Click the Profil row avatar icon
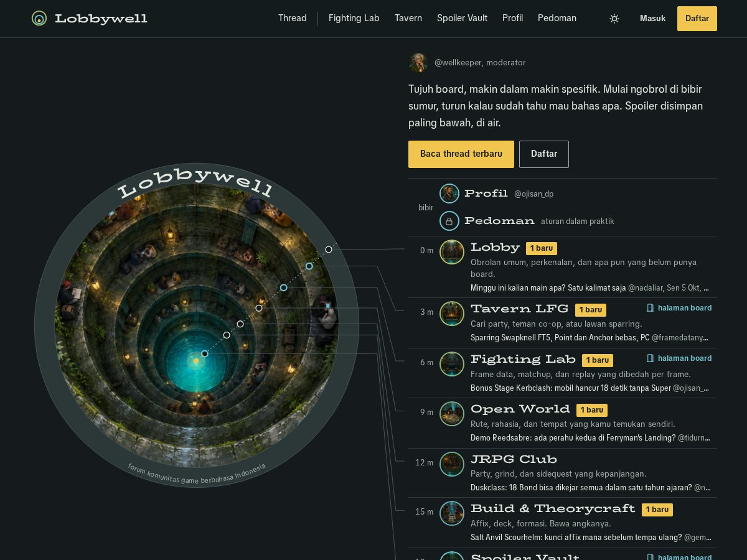Screen dimensions: 747x560 click(x=449, y=194)
